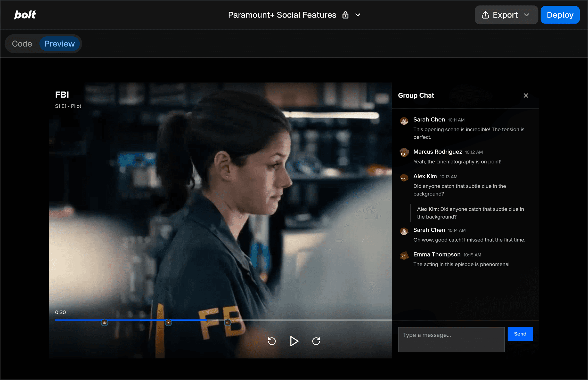The width and height of the screenshot is (588, 380).
Task: Click the Sarah Chen name at 10:14 AM
Action: pos(429,230)
